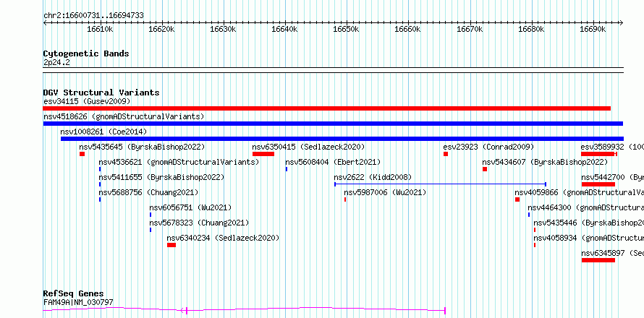Viewport: 644px width, 318px height.
Task: Select the thin blue nsv2622 span line
Action: 440,184
